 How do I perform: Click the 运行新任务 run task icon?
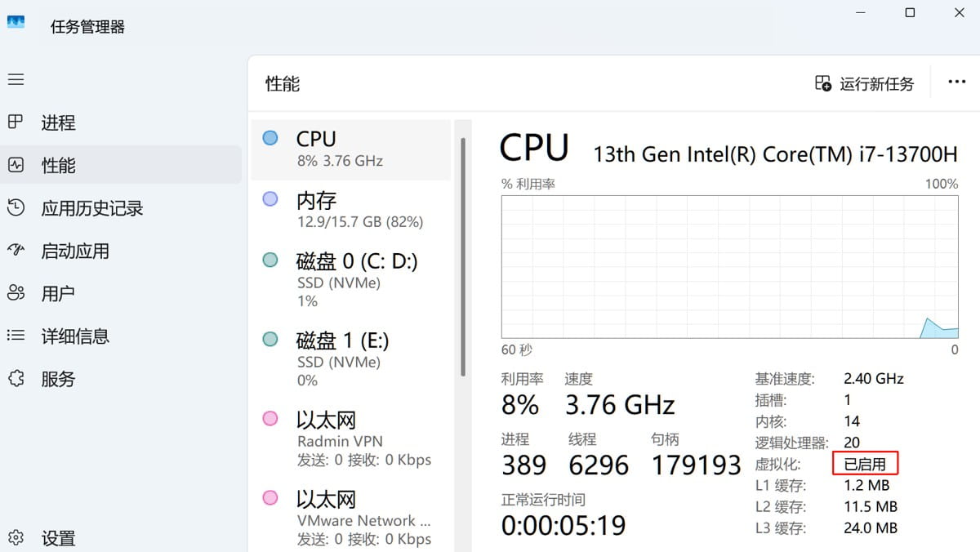click(x=823, y=83)
